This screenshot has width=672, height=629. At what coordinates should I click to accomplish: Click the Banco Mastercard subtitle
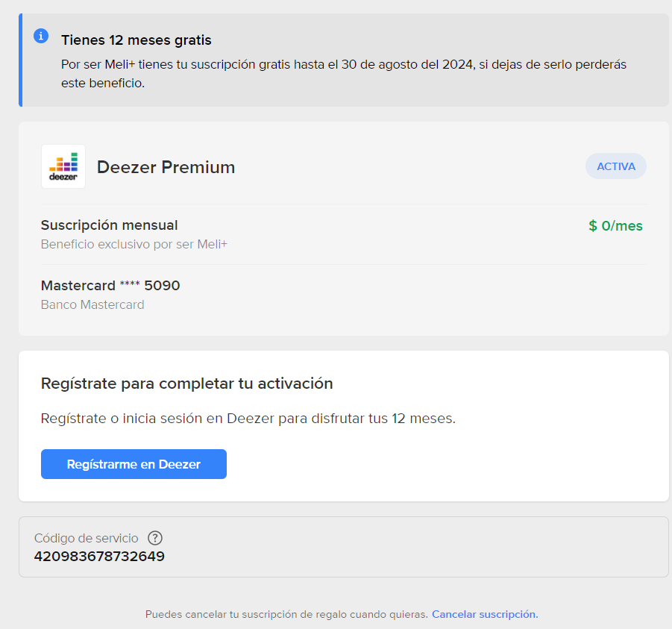coord(92,304)
